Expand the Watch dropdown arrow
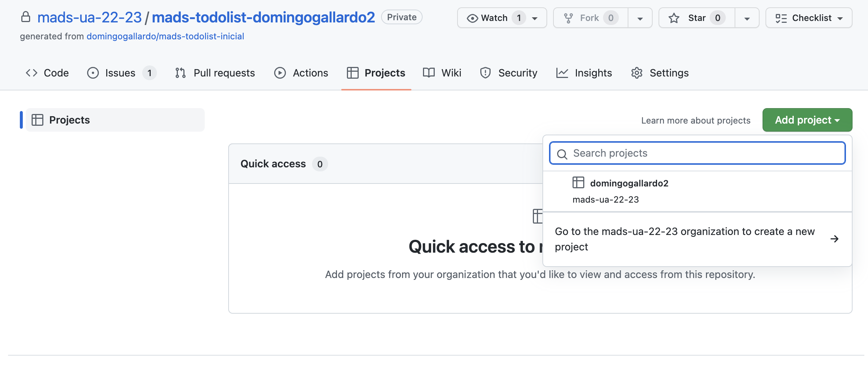Screen dimensions: 868x367 [535, 18]
